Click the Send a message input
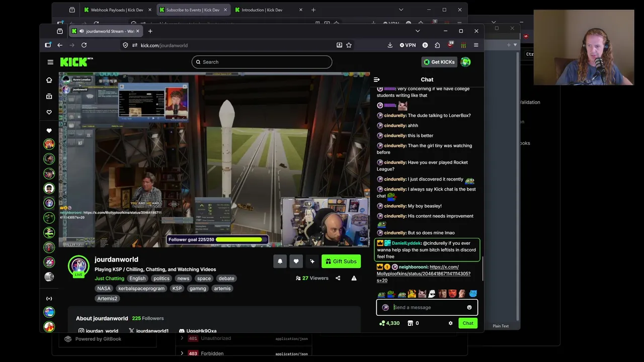The image size is (644, 362). click(x=428, y=307)
